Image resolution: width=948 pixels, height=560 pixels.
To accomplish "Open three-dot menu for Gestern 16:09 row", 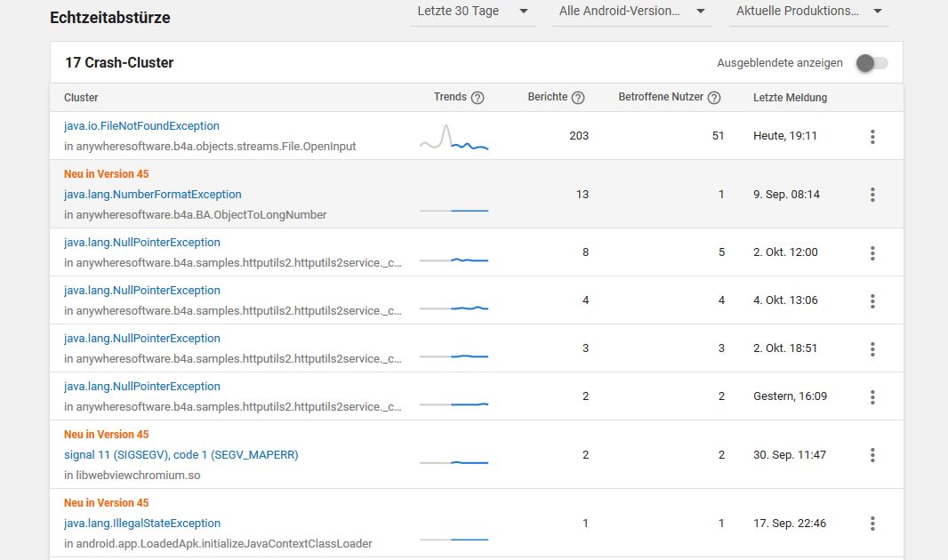I will tap(872, 396).
